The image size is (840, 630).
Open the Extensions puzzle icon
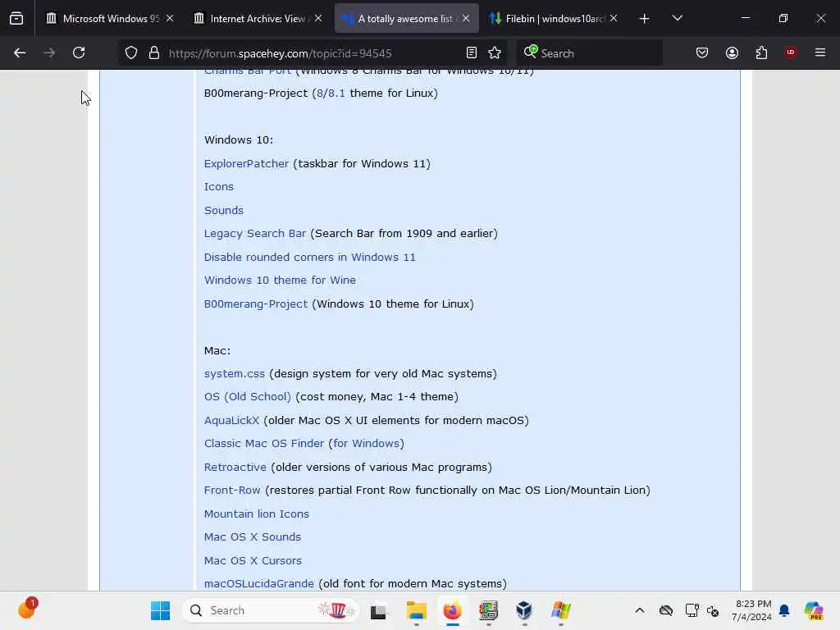[761, 52]
